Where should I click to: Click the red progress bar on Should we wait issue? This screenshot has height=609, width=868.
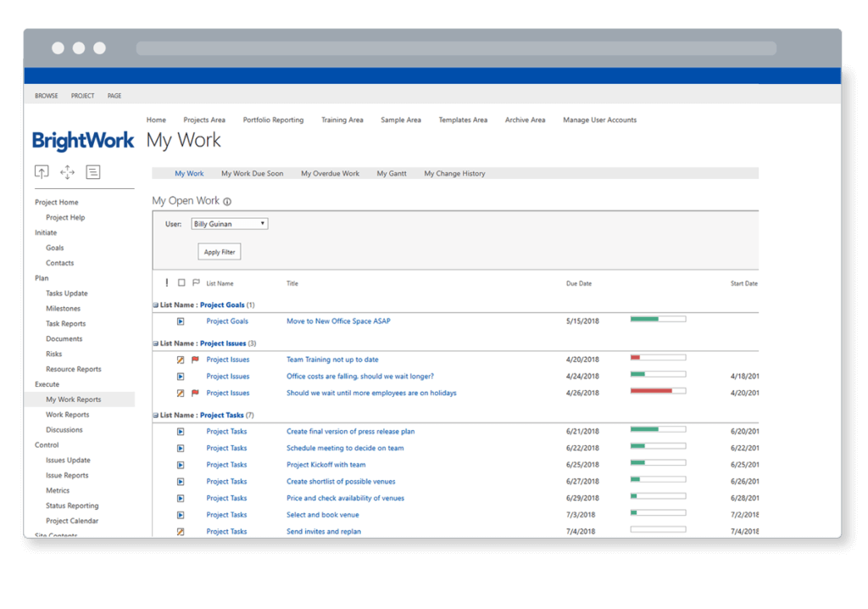[x=657, y=391]
